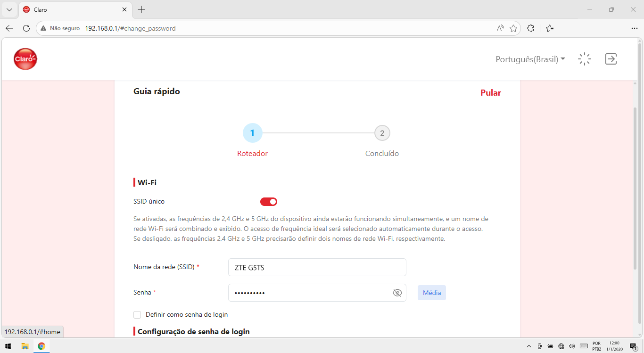Toggle the SSID único switch
Screen dimensions: 644x353
pos(269,202)
